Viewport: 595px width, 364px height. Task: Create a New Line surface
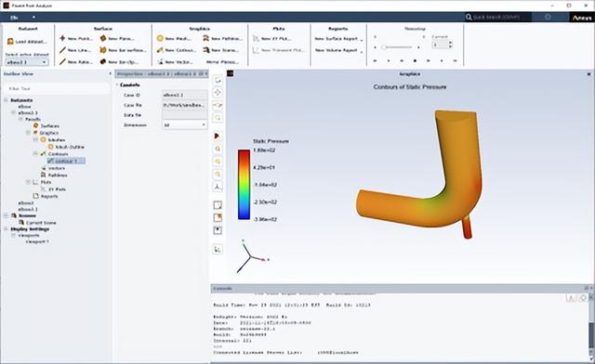point(75,50)
